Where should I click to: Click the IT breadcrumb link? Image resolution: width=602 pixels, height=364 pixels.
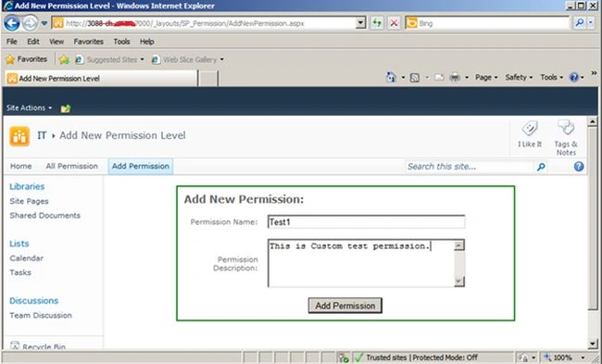42,135
